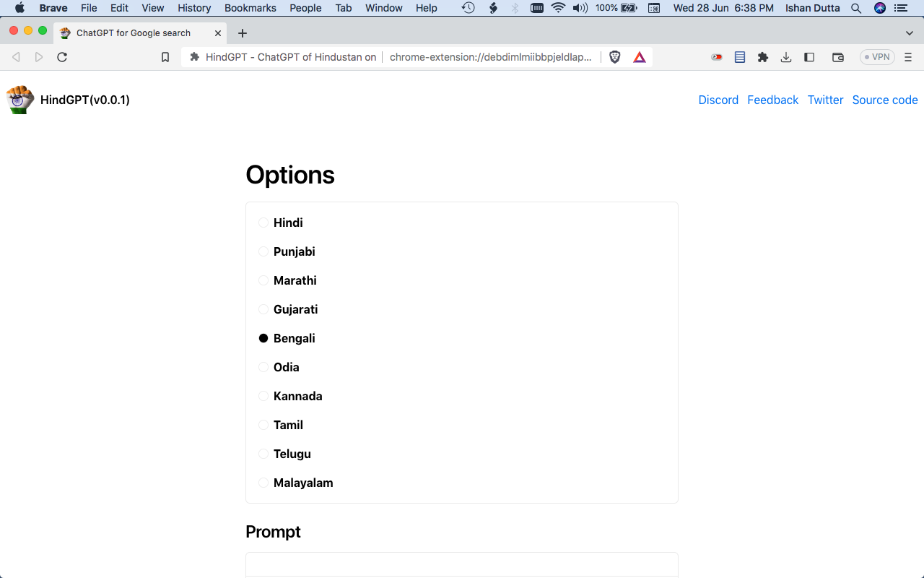Click the VPN button
Viewport: 924px width, 578px height.
[x=877, y=57]
